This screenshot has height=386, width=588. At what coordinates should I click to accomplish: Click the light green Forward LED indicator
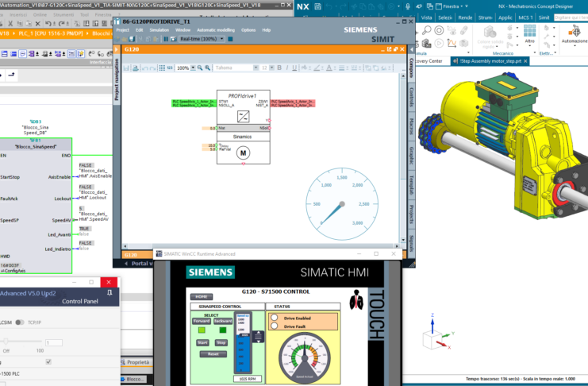(202, 330)
